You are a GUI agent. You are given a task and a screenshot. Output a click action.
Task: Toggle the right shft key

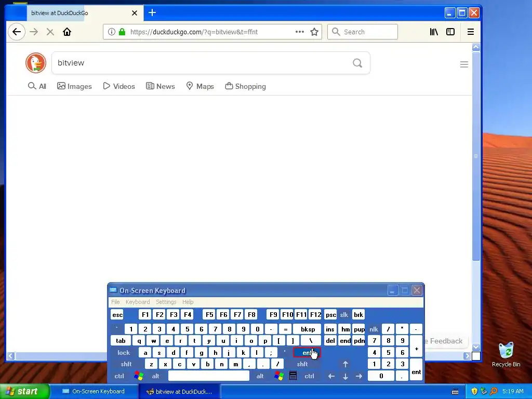pos(302,364)
